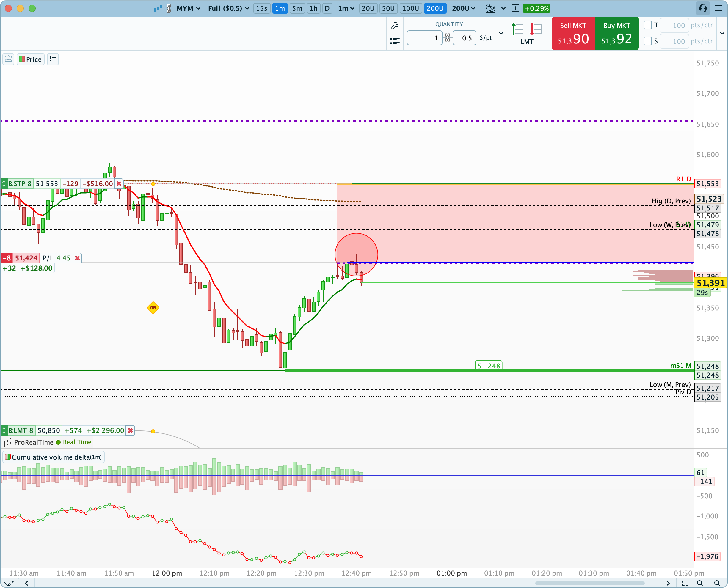This screenshot has width=728, height=588.
Task: Open the MYM instrument dropdown
Action: (188, 8)
